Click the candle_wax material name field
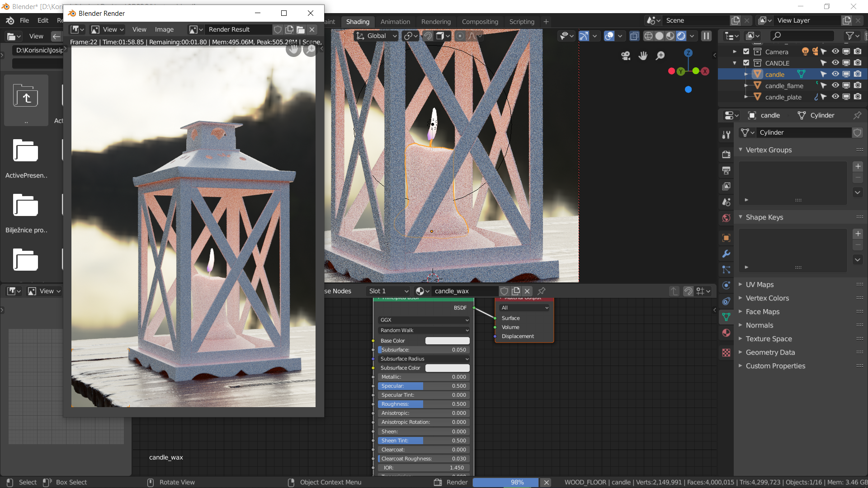868x488 pixels. [464, 291]
